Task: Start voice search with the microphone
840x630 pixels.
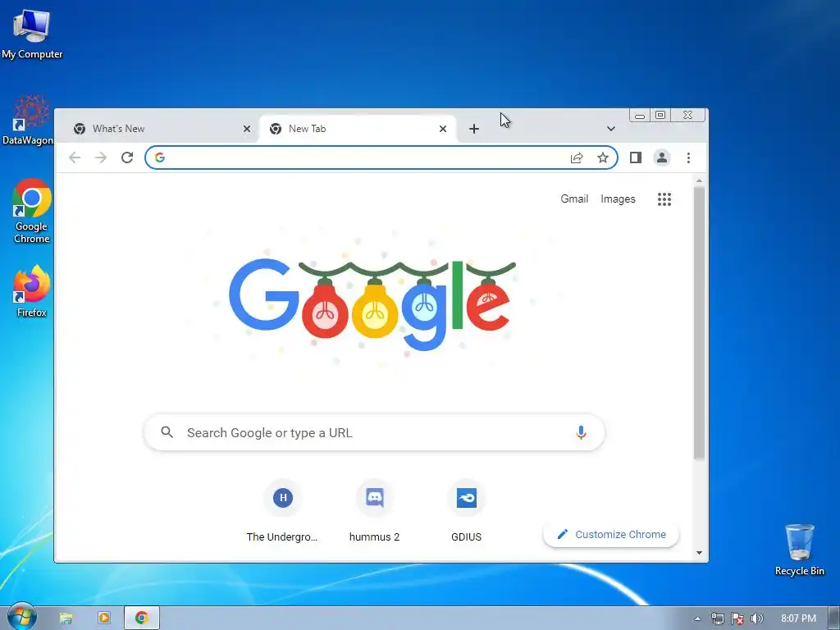Action: [582, 432]
